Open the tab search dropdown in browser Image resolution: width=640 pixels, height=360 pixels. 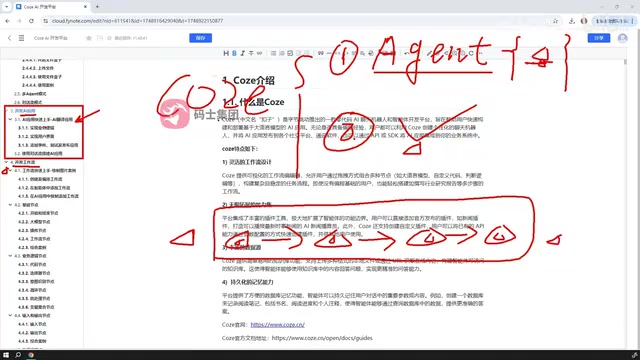coord(6,7)
